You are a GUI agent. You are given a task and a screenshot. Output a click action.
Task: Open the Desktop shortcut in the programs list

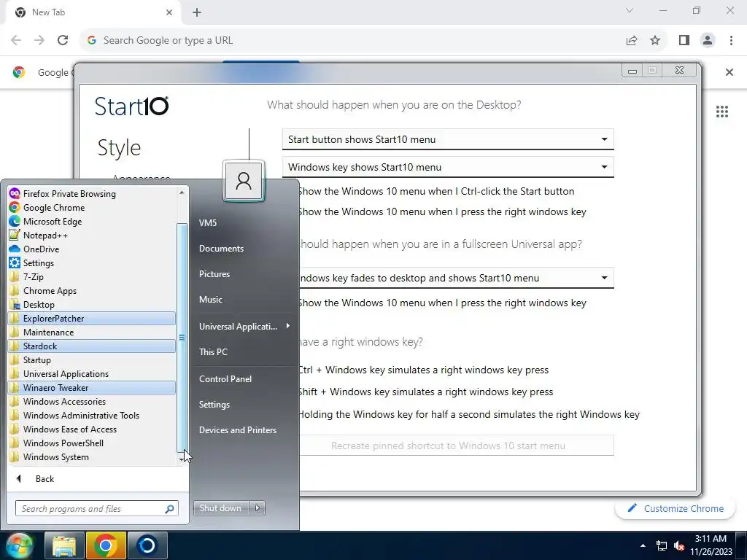pyautogui.click(x=91, y=304)
